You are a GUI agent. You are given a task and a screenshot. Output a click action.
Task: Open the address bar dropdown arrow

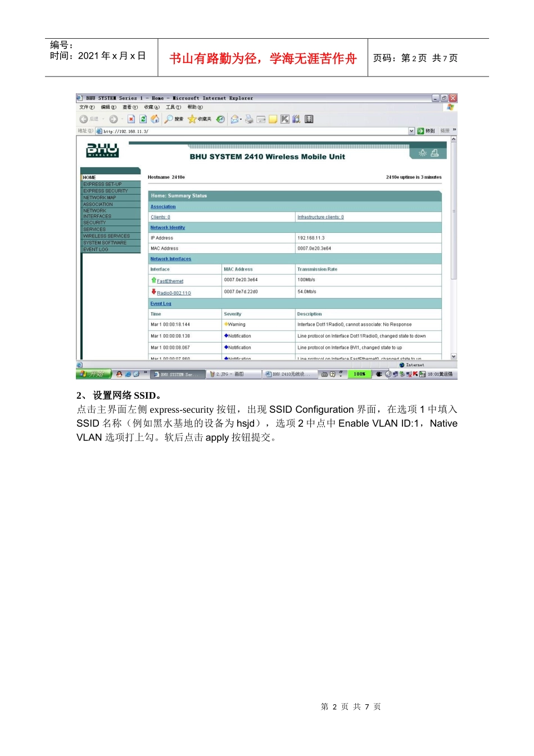click(411, 131)
